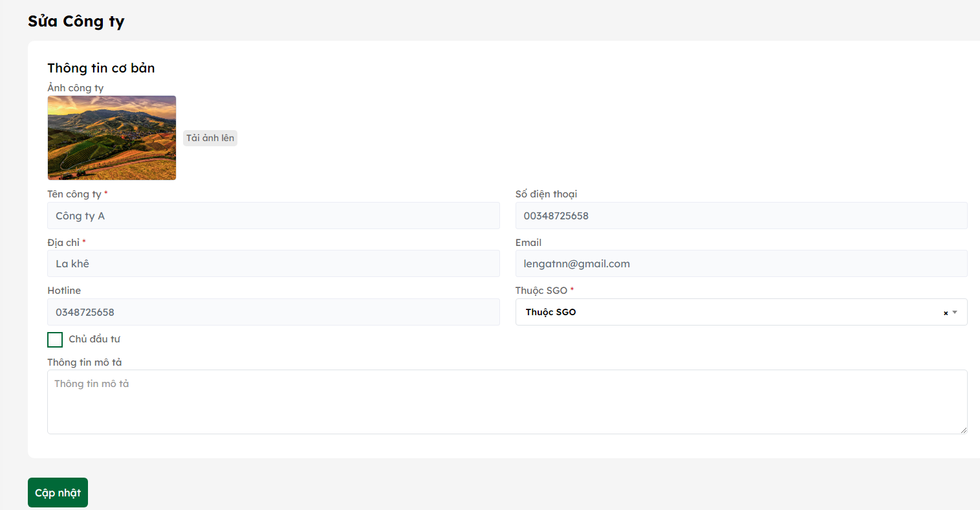Image resolution: width=980 pixels, height=510 pixels.
Task: Click the company landscape image thumbnail
Action: click(x=112, y=138)
